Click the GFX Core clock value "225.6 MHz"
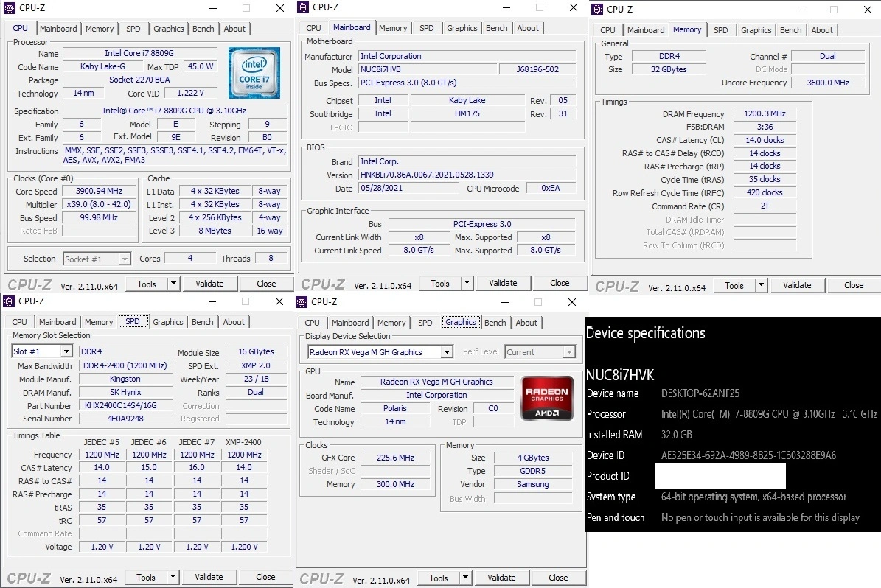This screenshot has width=881, height=588. pyautogui.click(x=395, y=458)
